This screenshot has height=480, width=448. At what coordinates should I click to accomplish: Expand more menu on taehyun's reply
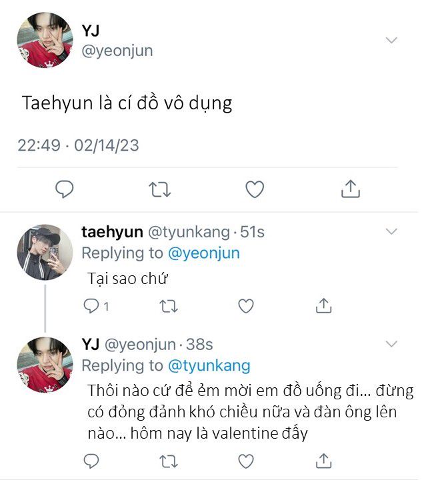click(392, 231)
